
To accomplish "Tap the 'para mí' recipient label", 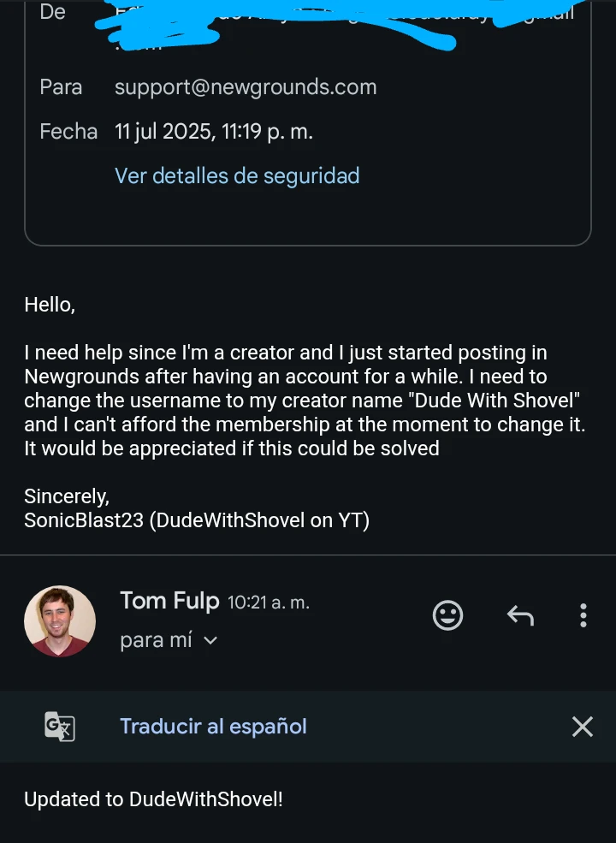I will (156, 640).
